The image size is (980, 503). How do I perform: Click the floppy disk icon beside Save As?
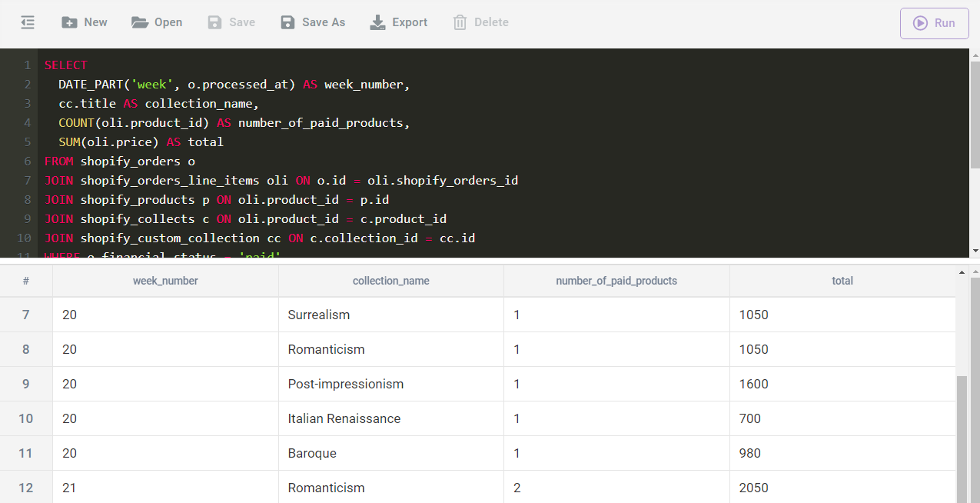(287, 22)
